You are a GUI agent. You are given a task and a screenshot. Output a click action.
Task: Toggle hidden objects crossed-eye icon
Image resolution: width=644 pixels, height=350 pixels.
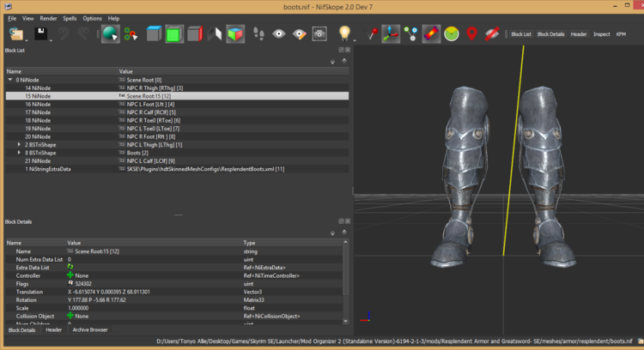(x=492, y=34)
